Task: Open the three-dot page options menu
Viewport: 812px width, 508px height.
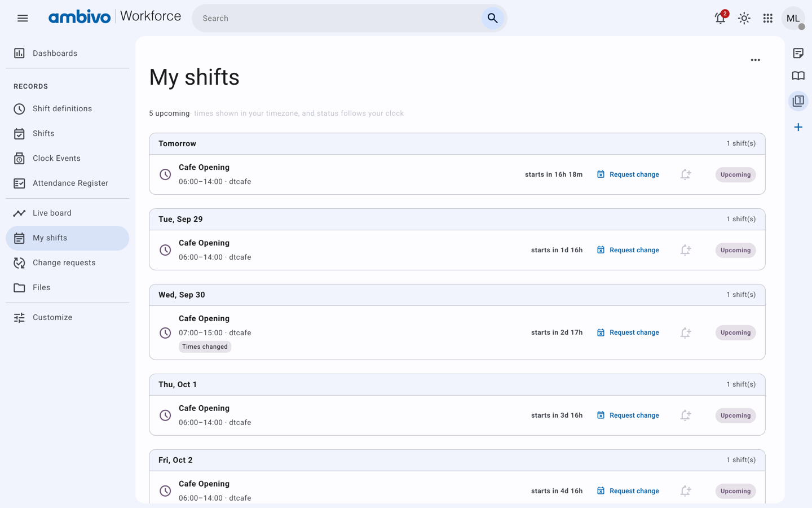Action: tap(755, 60)
